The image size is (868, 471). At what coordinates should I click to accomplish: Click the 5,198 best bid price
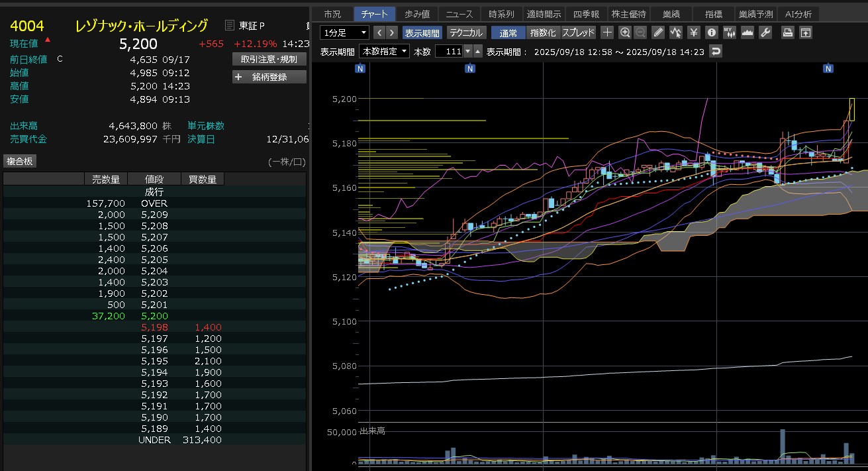click(x=154, y=327)
